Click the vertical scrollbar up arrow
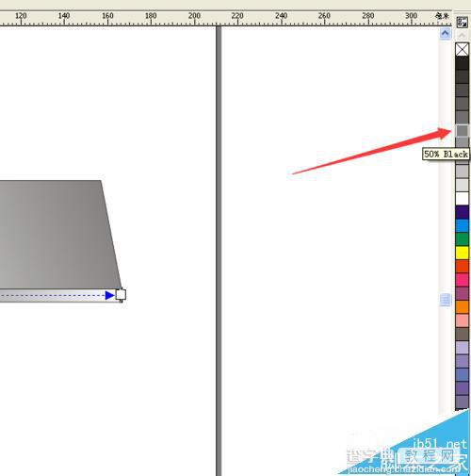The image size is (471, 476). pyautogui.click(x=445, y=33)
